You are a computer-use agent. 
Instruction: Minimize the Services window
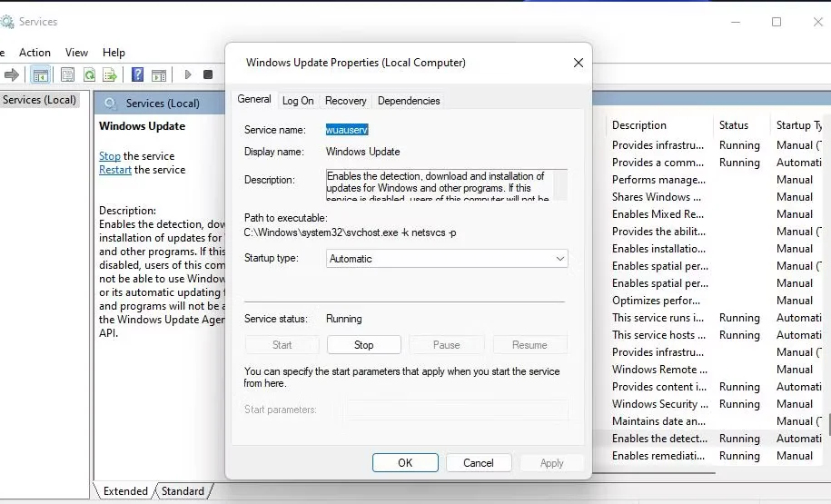click(736, 22)
